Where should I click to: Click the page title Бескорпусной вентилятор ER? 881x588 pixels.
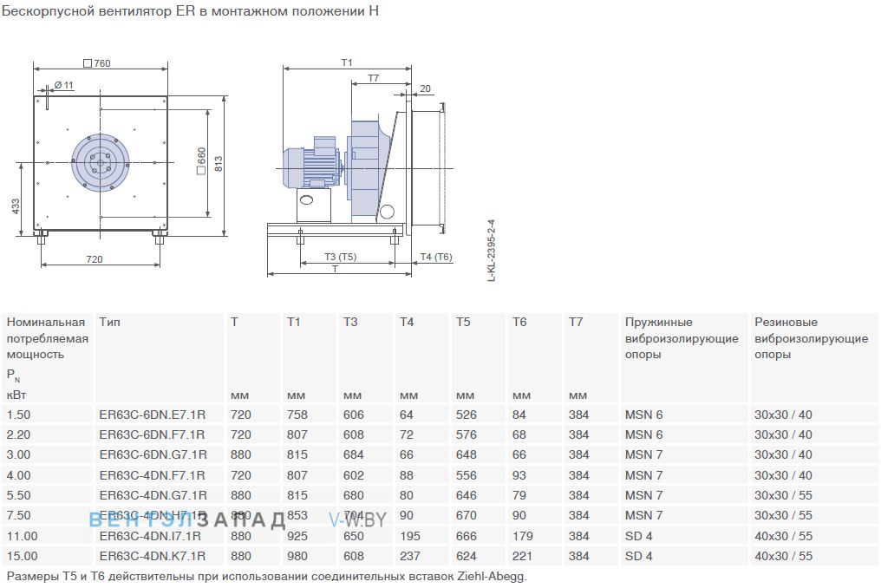191,10
